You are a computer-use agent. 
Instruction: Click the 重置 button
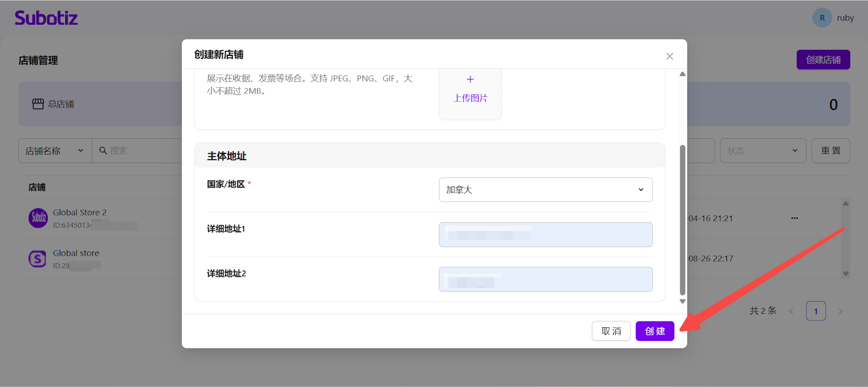tap(830, 151)
